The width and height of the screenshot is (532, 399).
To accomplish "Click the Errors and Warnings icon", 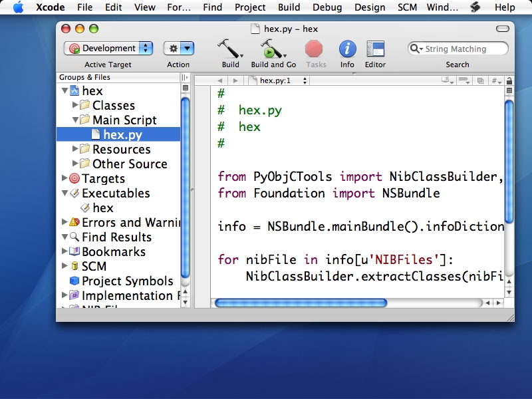I will tap(74, 222).
